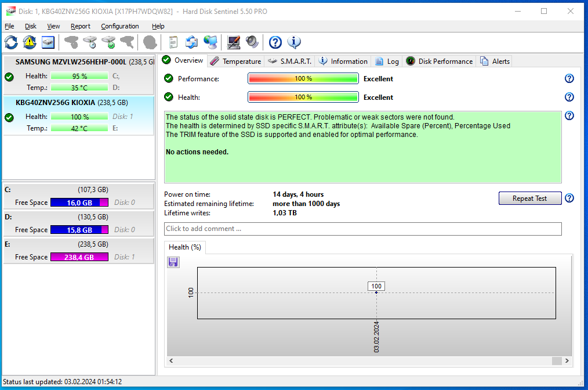Click the help icon beside Performance bar
This screenshot has height=390, width=588.
[x=569, y=78]
